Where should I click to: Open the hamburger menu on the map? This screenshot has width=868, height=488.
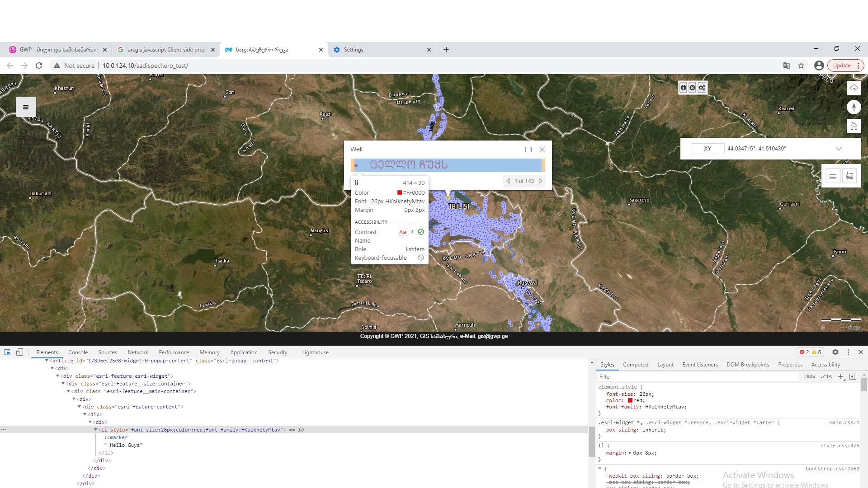pyautogui.click(x=26, y=107)
